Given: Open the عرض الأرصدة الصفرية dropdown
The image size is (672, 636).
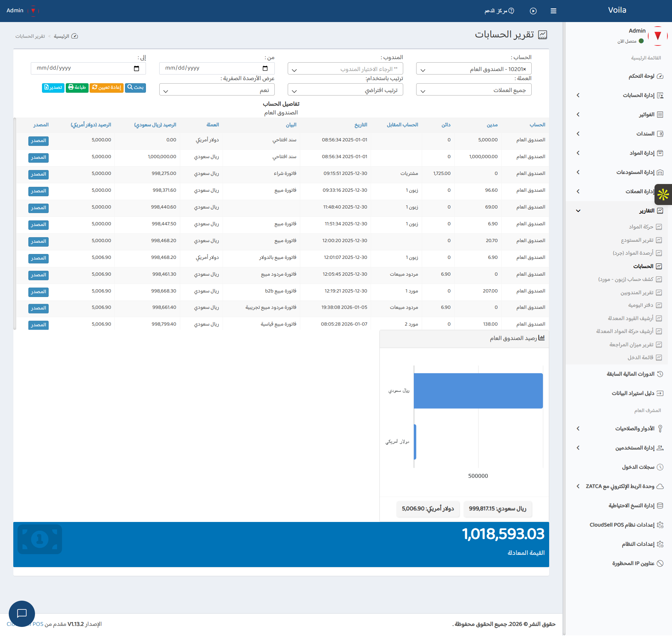Looking at the screenshot, I should 217,90.
